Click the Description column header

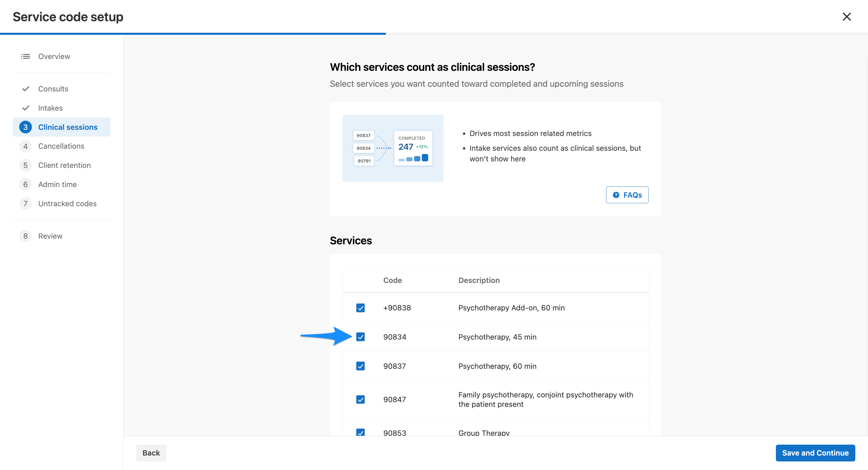click(479, 281)
